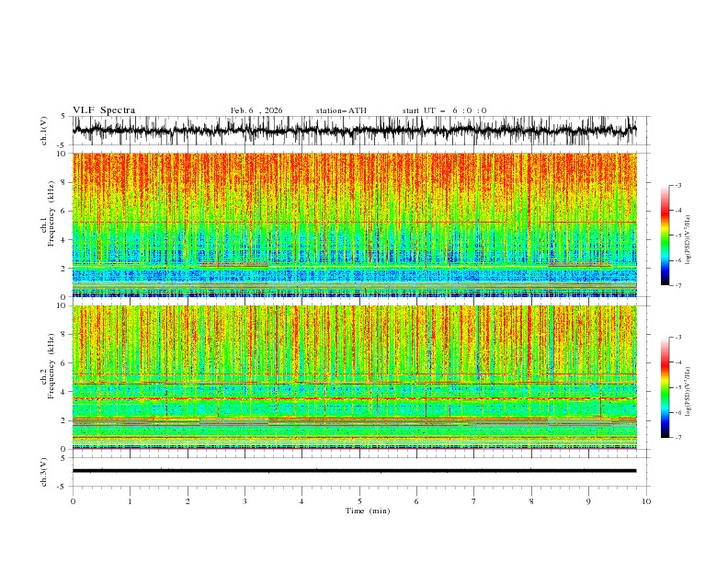
Task: Click time axis tick label "3"
Action: pyautogui.click(x=245, y=501)
